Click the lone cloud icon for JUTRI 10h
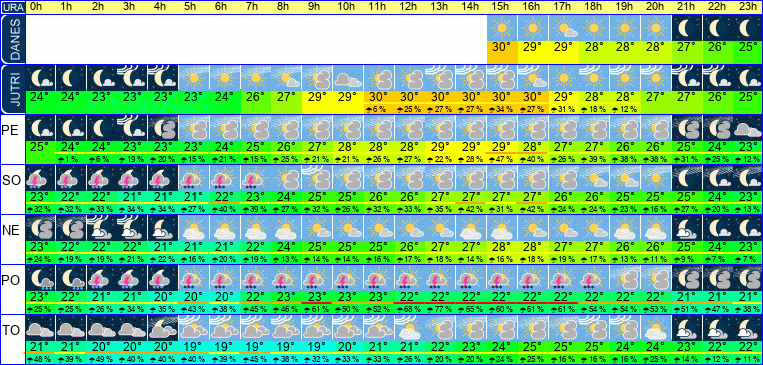This screenshot has width=763, height=365. (x=348, y=77)
